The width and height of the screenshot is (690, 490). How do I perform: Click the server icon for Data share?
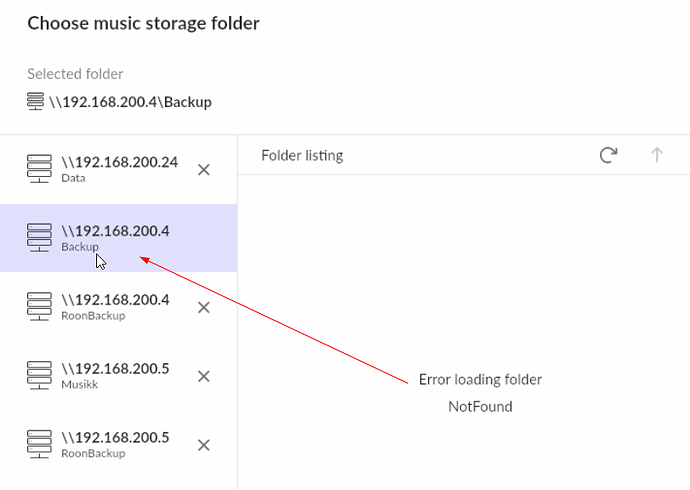(x=39, y=169)
